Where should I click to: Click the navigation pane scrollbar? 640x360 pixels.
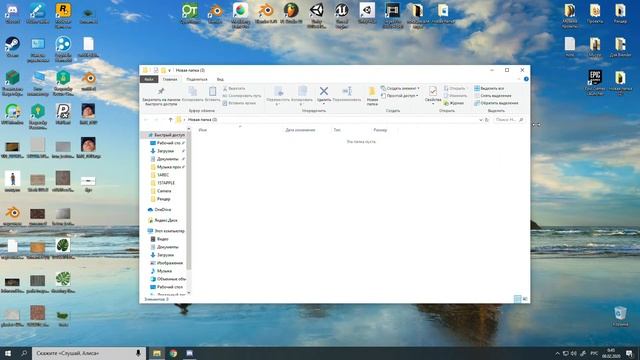point(189,200)
